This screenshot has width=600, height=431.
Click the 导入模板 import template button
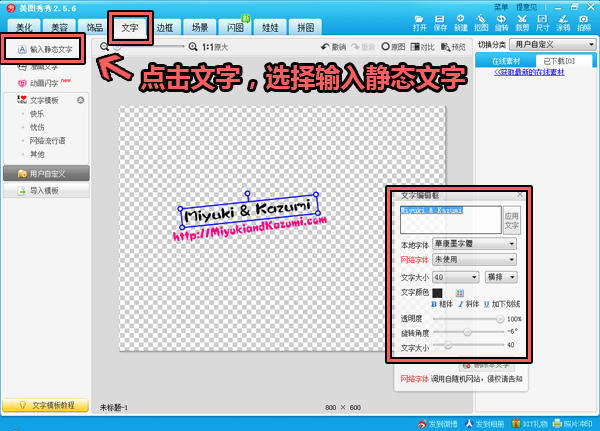click(x=46, y=190)
